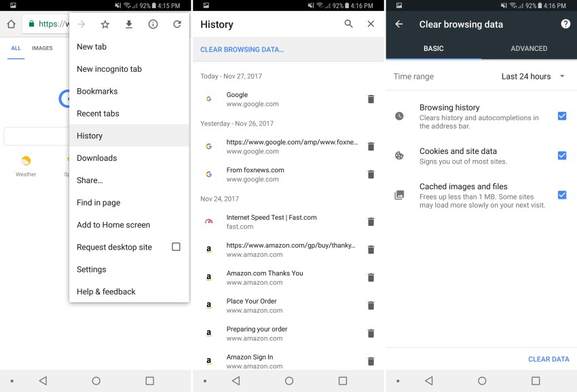Screen dimensions: 577x392
Task: Tap Share… menu item
Action: [x=129, y=180]
